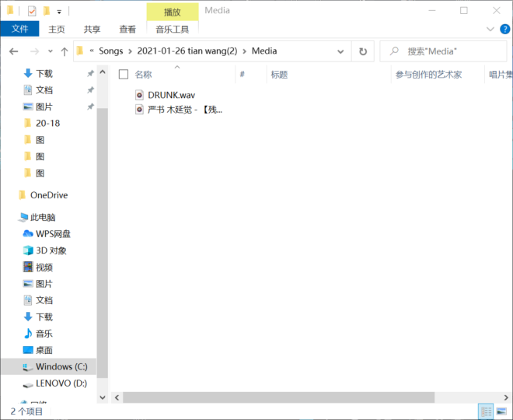Click the New Folder icon in title bar
513x420 pixels.
tap(46, 11)
